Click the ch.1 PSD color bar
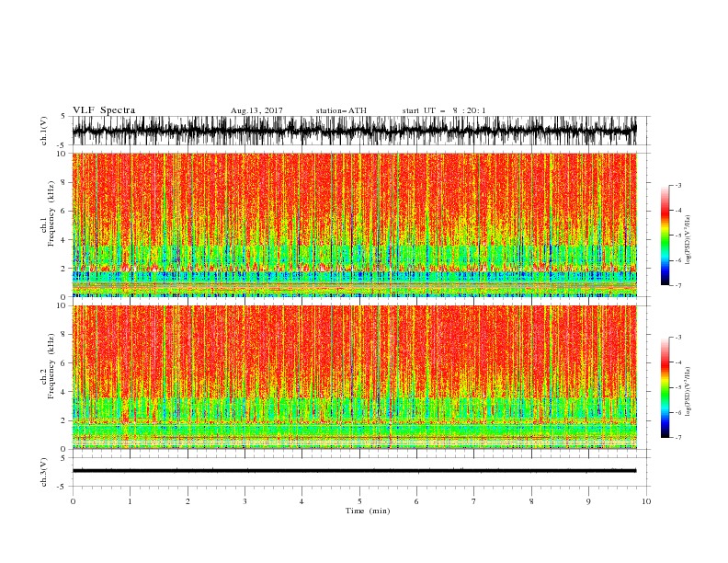The width and height of the screenshot is (728, 563). coord(665,236)
